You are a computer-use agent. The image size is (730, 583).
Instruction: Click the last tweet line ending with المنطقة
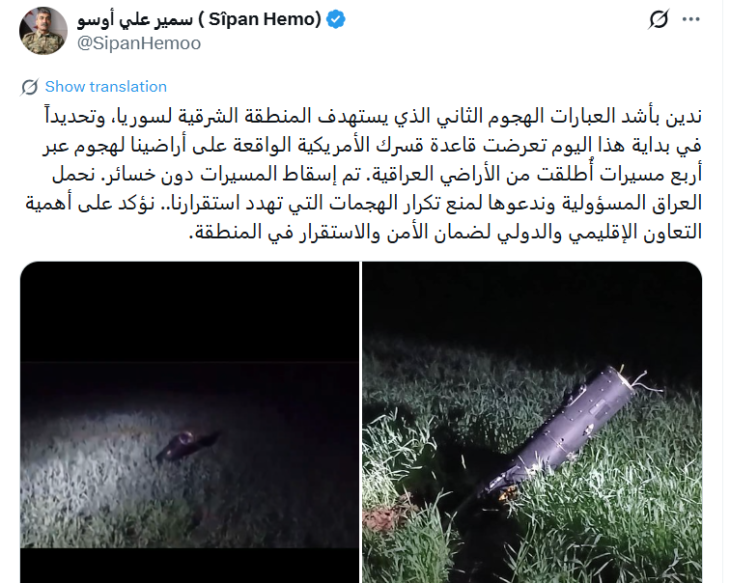tap(445, 232)
